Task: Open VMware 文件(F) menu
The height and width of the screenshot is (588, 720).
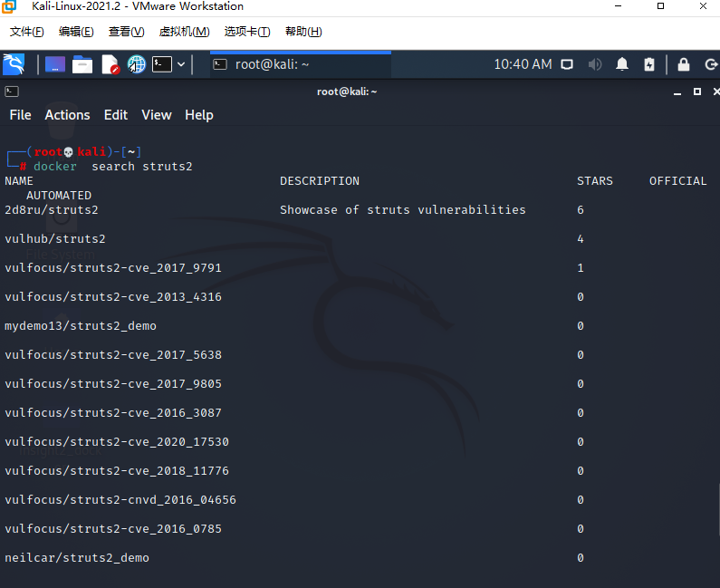Action: [x=27, y=32]
